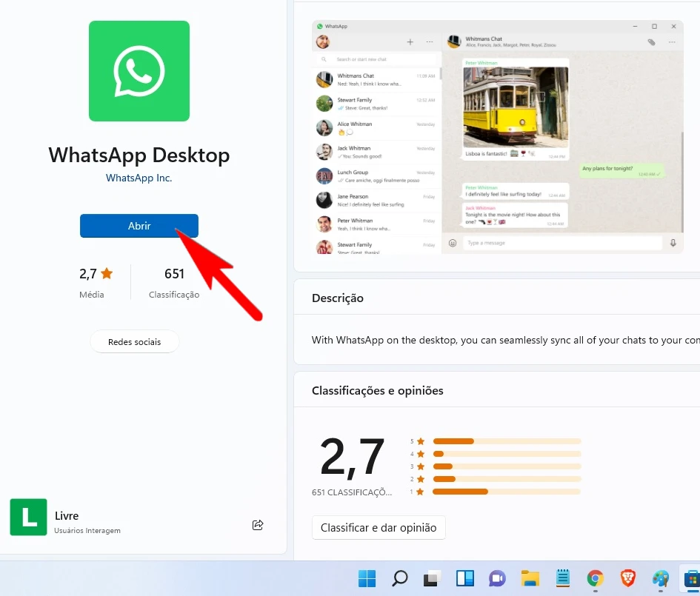
Task: Open Google Chrome from the taskbar
Action: pos(595,579)
